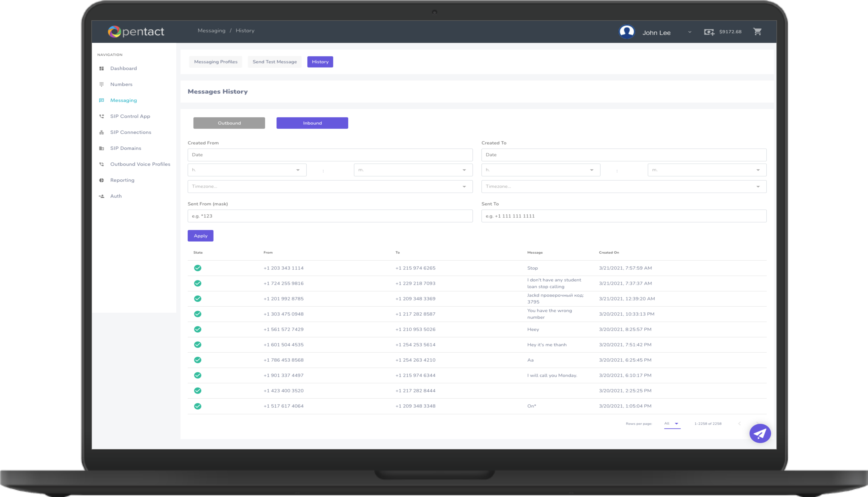Screen dimensions: 868x497
Task: Click the green status check for +1 203 343 1114
Action: (x=197, y=268)
